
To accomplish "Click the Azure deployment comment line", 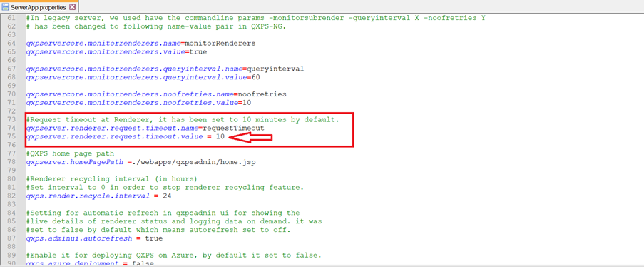I will point(174,256).
